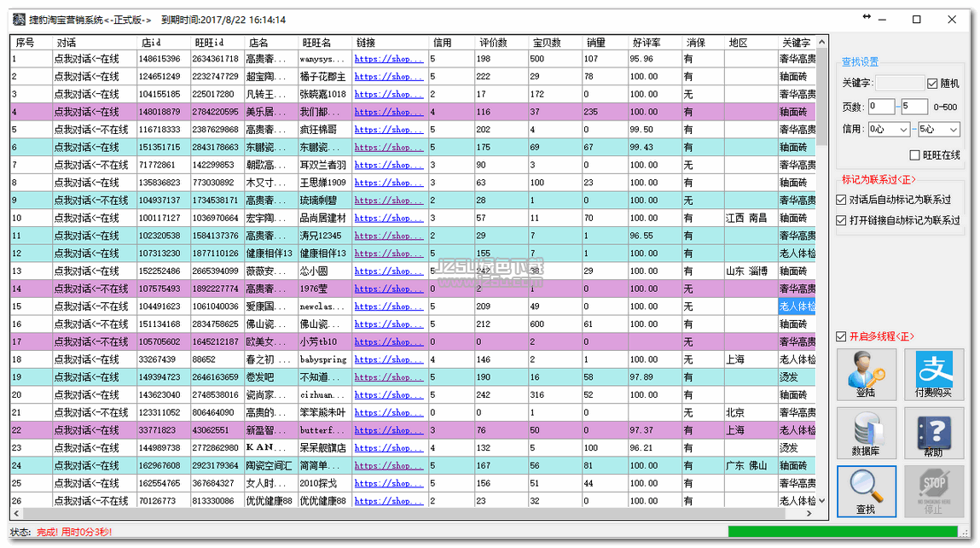Image resolution: width=980 pixels, height=548 pixels.
Task: Click the application icon in title bar
Action: (19, 20)
